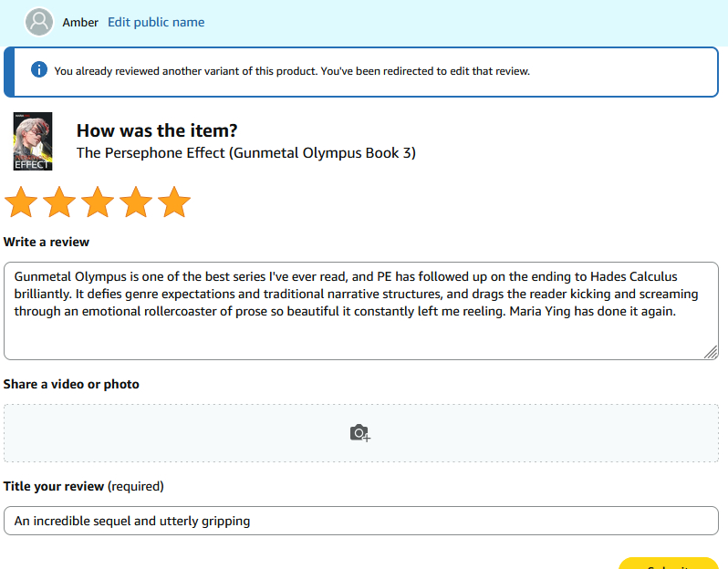Image resolution: width=728 pixels, height=569 pixels.
Task: Open The Persephone Effect cover thumbnail
Action: click(33, 141)
